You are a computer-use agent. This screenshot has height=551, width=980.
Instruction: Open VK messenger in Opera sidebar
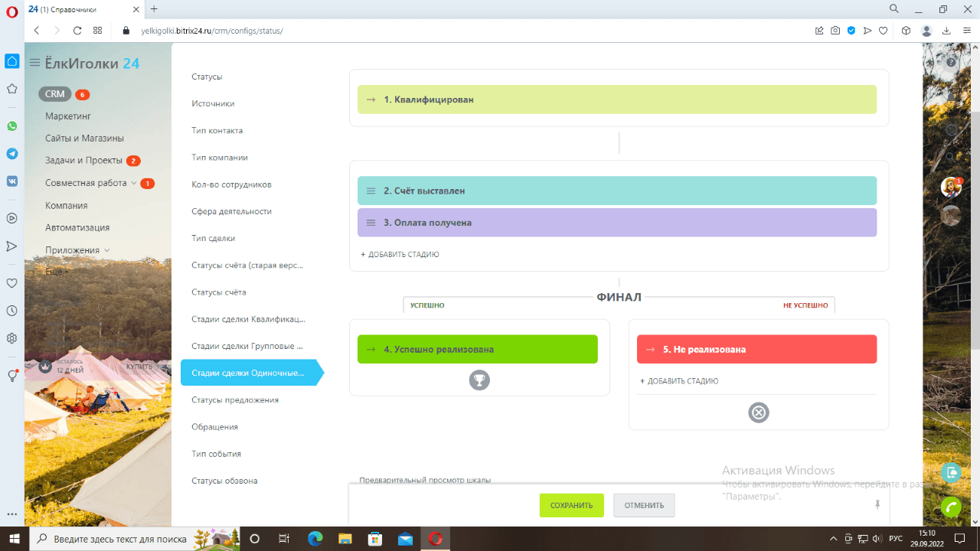12,181
